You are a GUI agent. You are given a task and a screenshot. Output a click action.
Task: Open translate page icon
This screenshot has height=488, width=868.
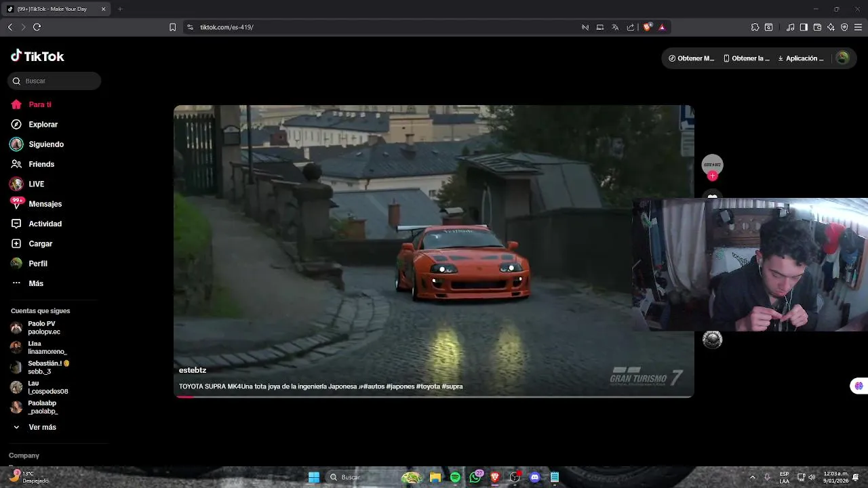(x=615, y=27)
